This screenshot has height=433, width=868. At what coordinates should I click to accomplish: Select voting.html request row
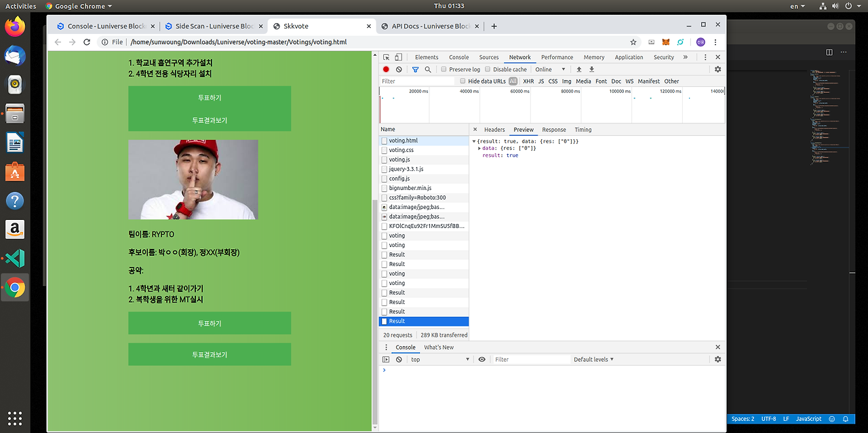click(x=424, y=140)
